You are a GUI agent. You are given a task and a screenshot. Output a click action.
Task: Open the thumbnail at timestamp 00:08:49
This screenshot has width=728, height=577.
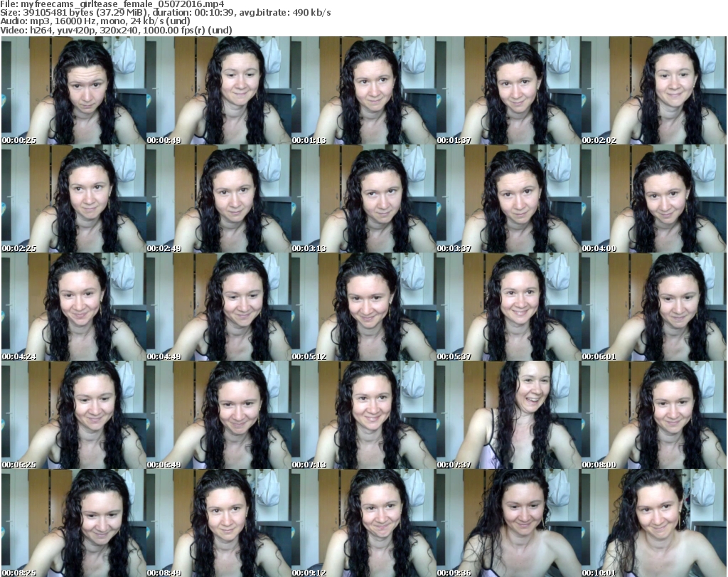[219, 524]
